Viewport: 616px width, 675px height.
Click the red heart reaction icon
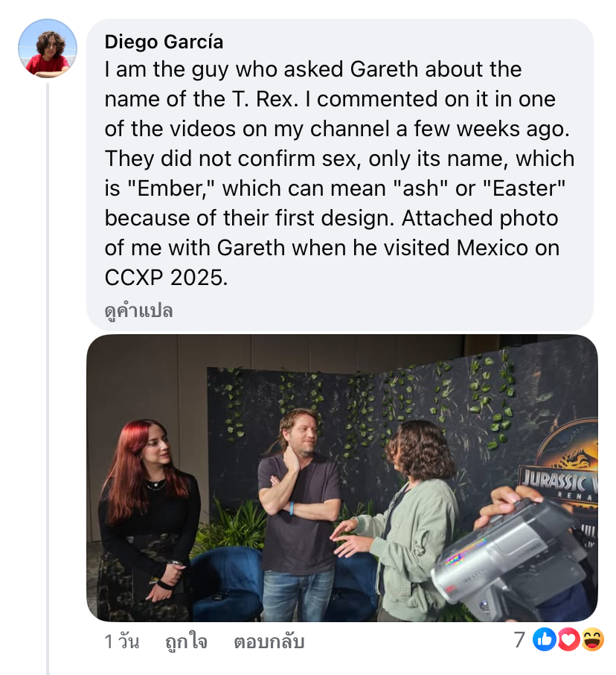tap(568, 639)
